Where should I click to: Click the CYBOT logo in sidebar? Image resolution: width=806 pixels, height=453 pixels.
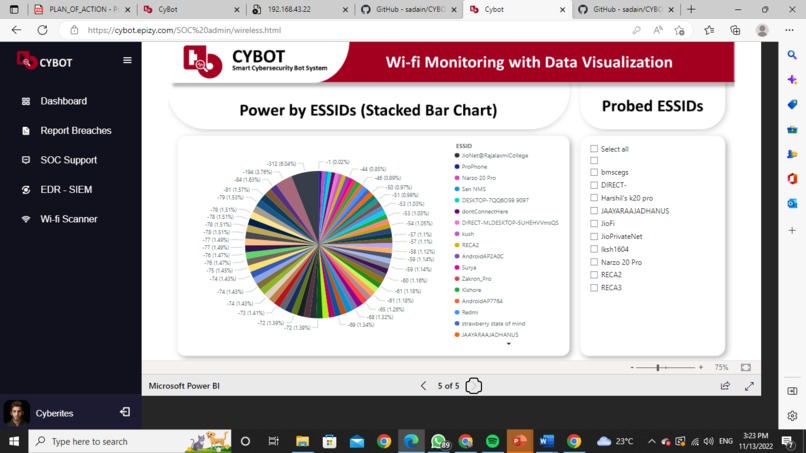(44, 61)
